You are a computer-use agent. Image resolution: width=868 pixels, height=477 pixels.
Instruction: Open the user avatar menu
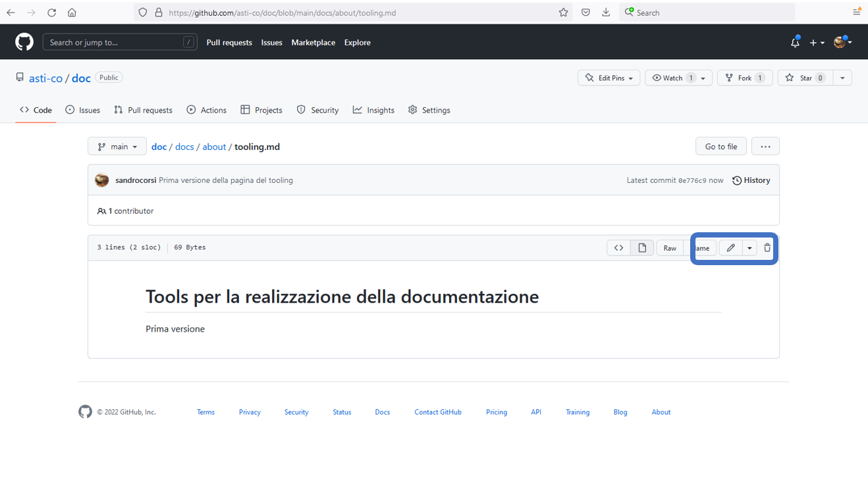[x=843, y=42]
